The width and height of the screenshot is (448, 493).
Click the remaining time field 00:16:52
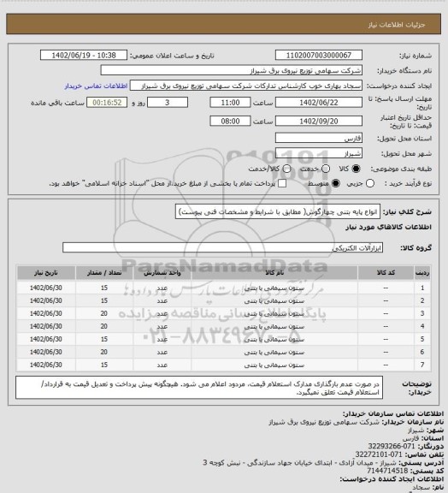coord(107,103)
